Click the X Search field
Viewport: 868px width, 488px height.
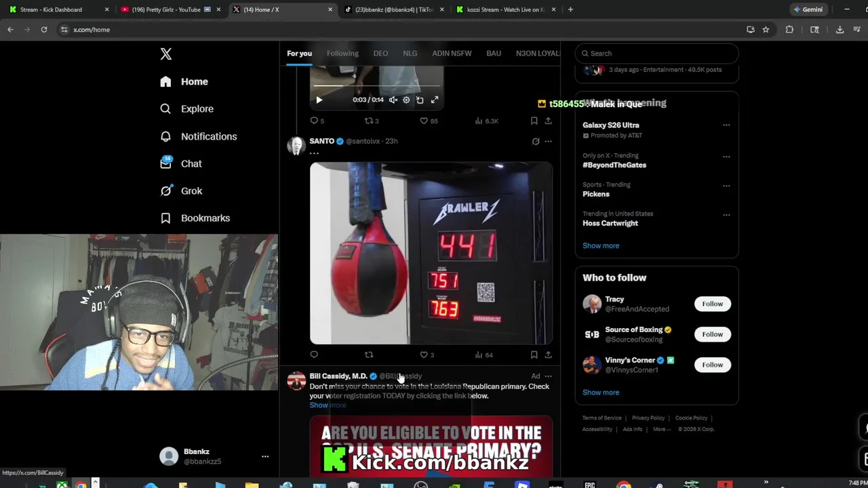coord(656,54)
